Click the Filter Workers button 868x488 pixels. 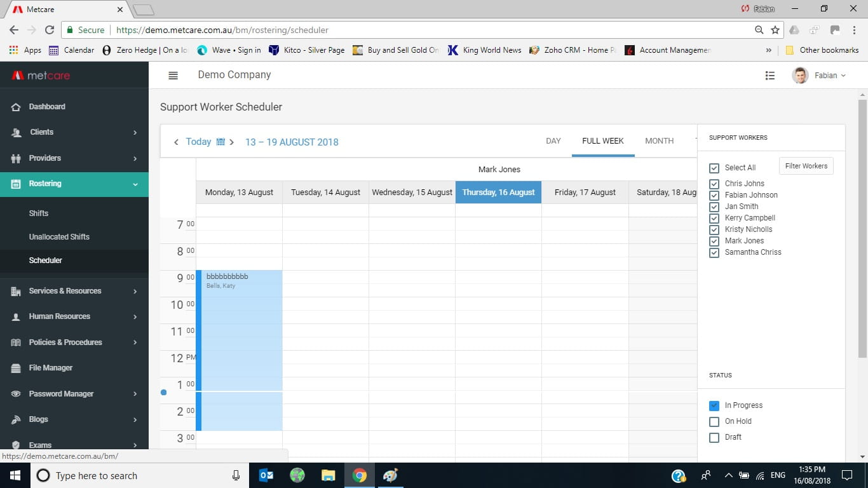pyautogui.click(x=806, y=166)
